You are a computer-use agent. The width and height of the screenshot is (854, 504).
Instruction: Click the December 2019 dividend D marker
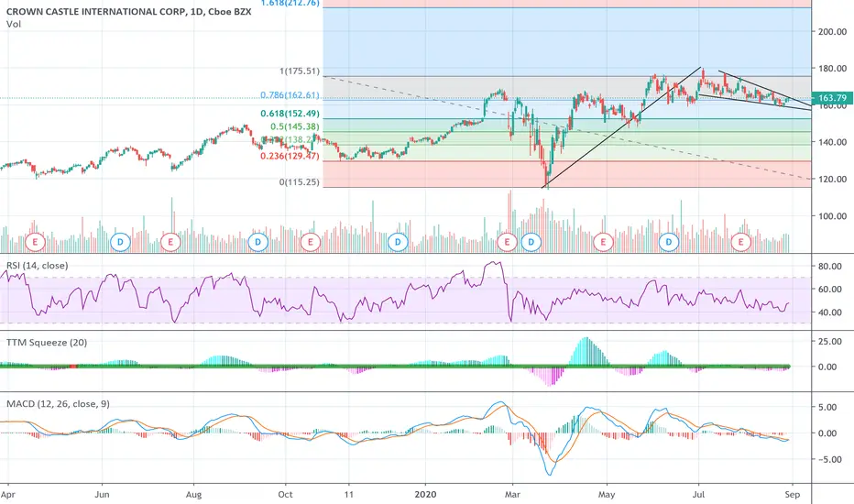tap(398, 242)
